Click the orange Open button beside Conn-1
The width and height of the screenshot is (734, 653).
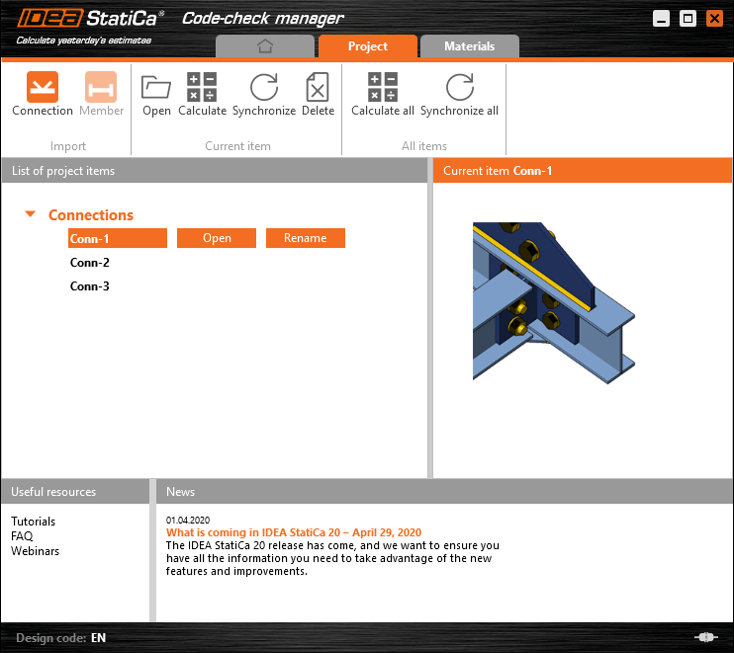tap(217, 238)
